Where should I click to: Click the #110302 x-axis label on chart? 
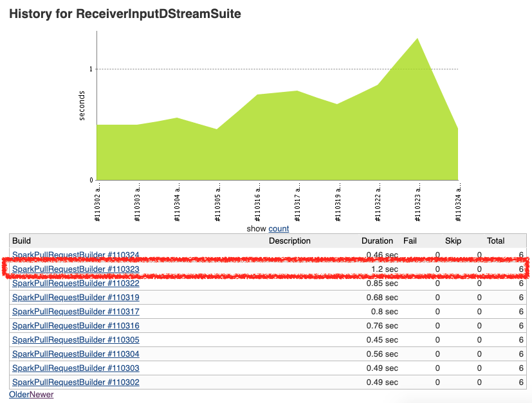coord(98,202)
